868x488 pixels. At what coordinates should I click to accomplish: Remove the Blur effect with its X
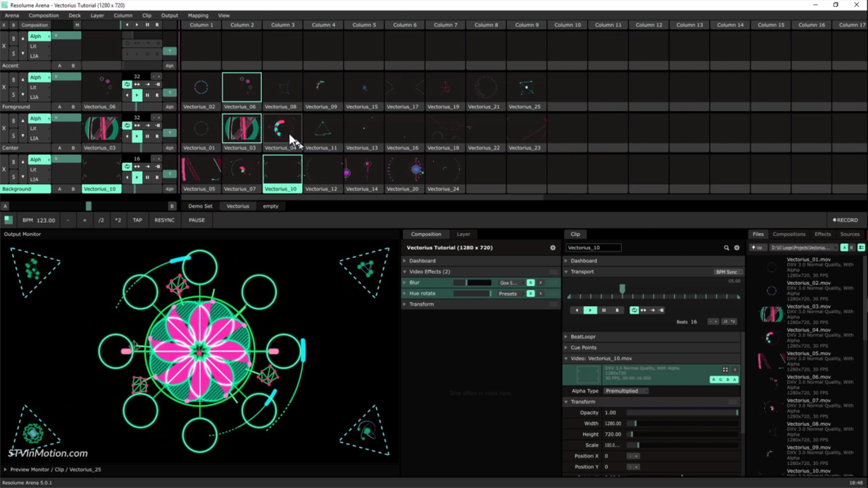click(x=541, y=283)
